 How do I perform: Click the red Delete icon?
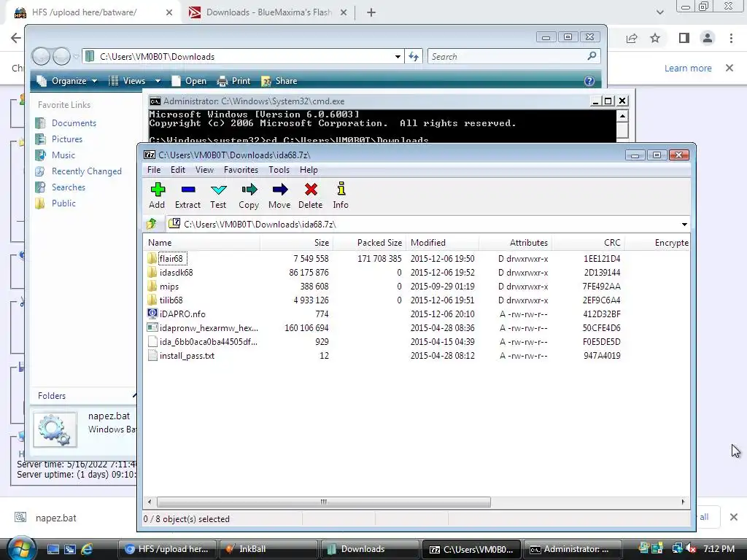(311, 195)
